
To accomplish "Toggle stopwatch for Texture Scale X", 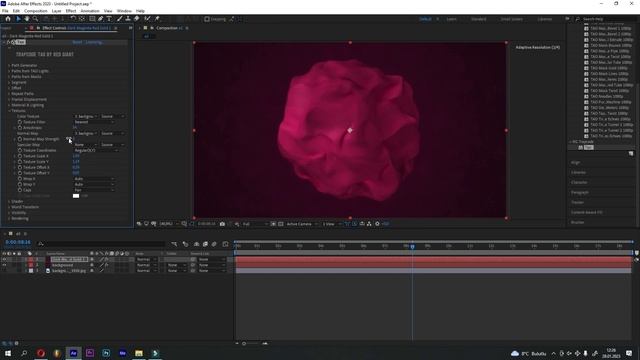I will click(20, 156).
